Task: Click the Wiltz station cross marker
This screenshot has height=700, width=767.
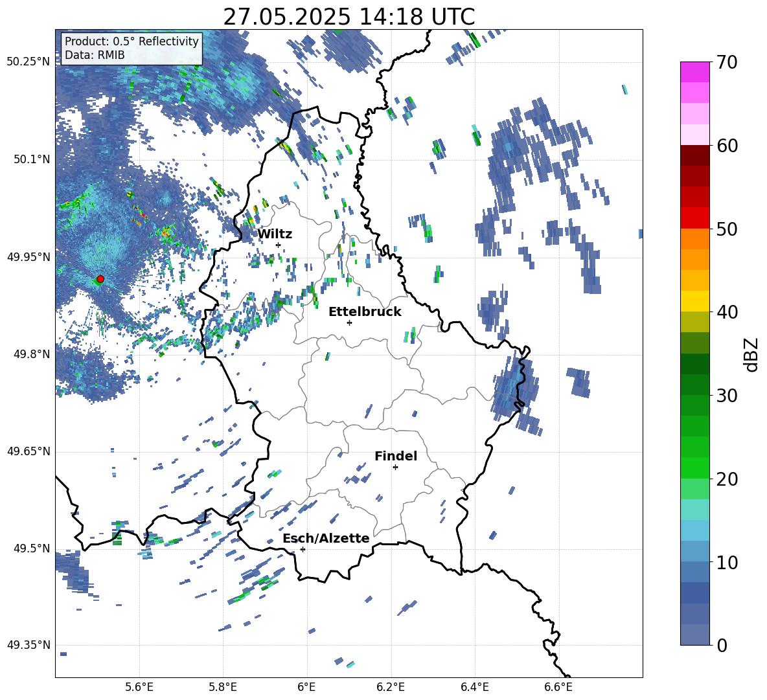Action: point(278,245)
